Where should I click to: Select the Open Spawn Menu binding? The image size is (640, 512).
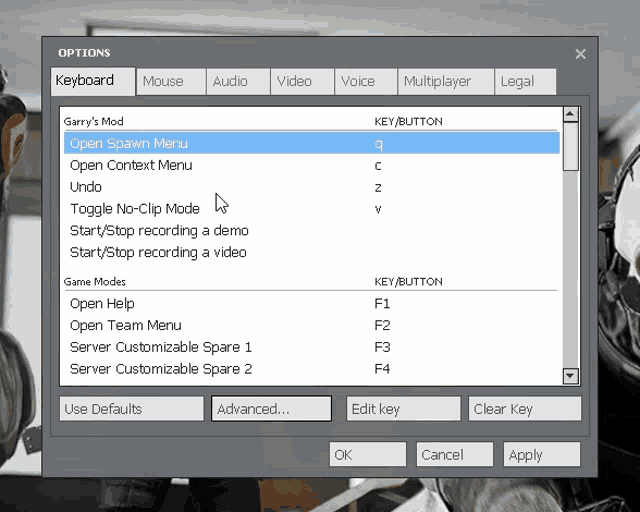pos(312,143)
